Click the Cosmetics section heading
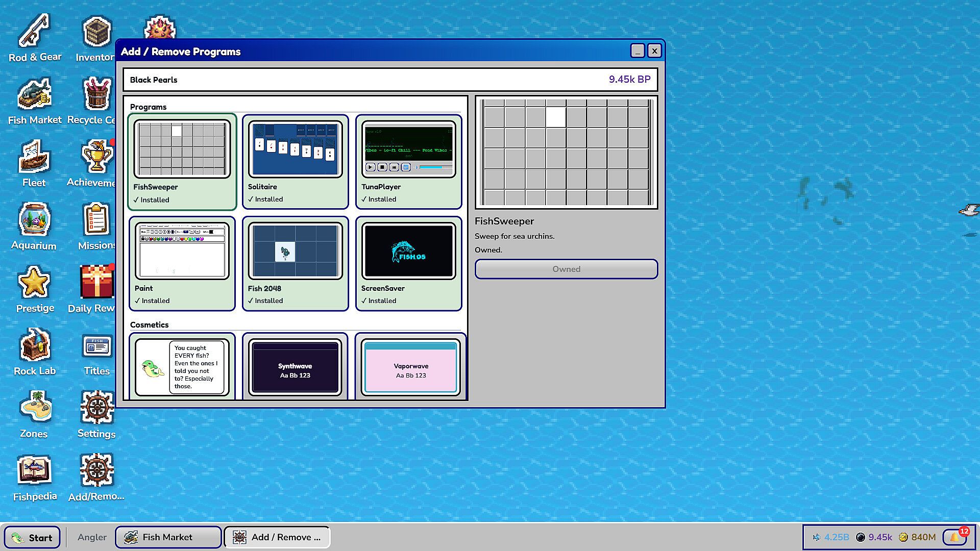 (x=149, y=324)
